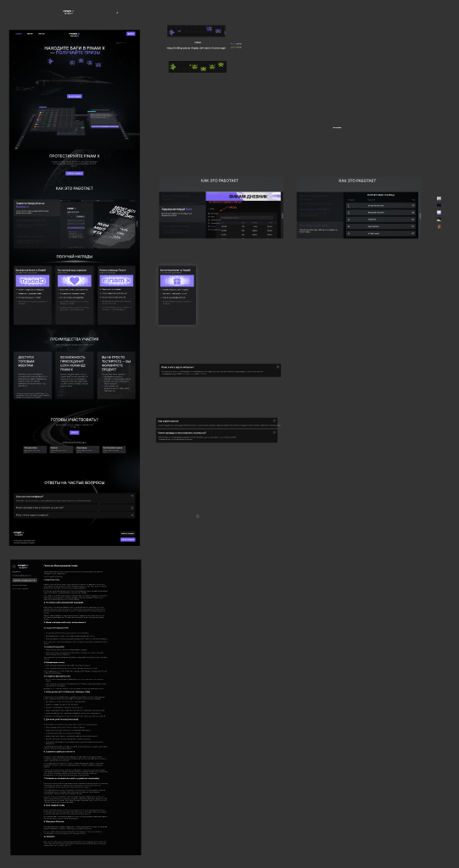The height and width of the screenshot is (868, 459).
Task: Click the ВЫ НЕ ПРОСТО ТЕСТИРУЕТЕ benefit card title
Action: 116,361
